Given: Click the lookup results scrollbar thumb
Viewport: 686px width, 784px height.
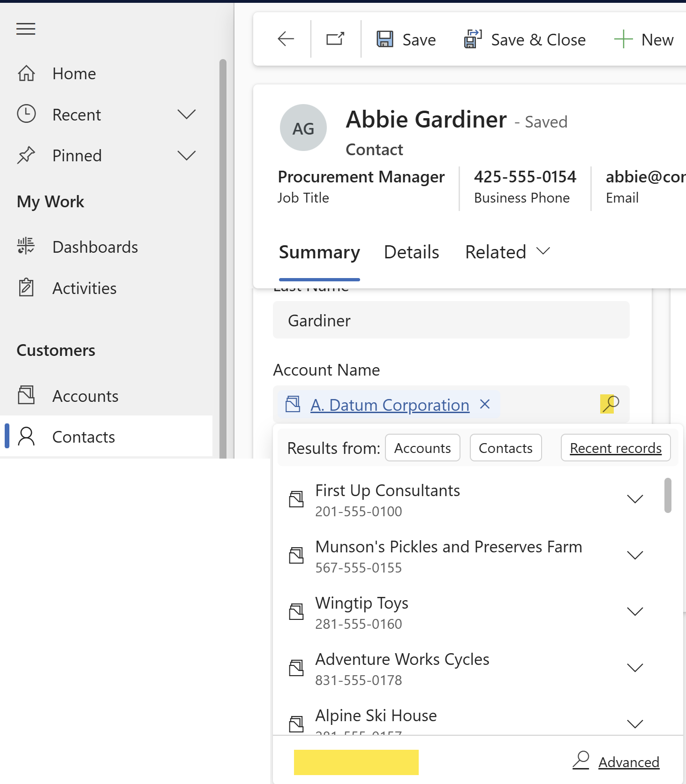Looking at the screenshot, I should [x=668, y=495].
